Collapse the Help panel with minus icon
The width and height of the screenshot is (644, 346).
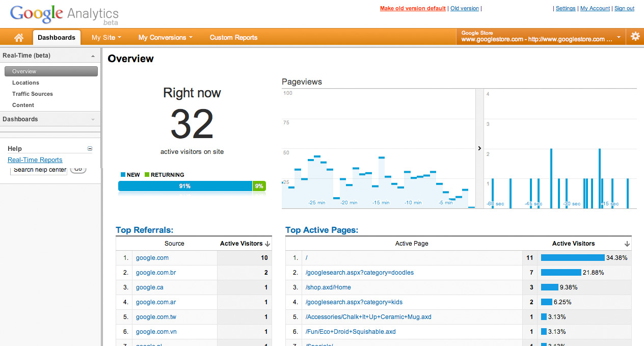click(x=90, y=149)
